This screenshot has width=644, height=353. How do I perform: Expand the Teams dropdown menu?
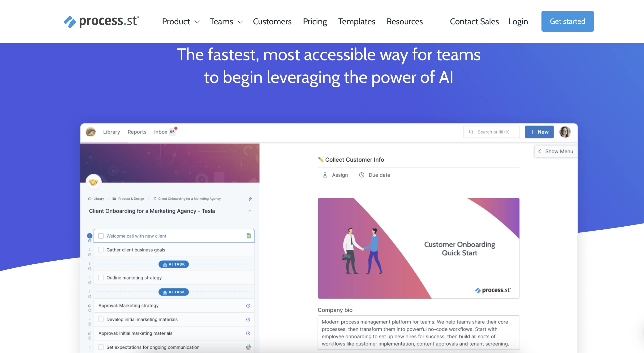coord(226,21)
